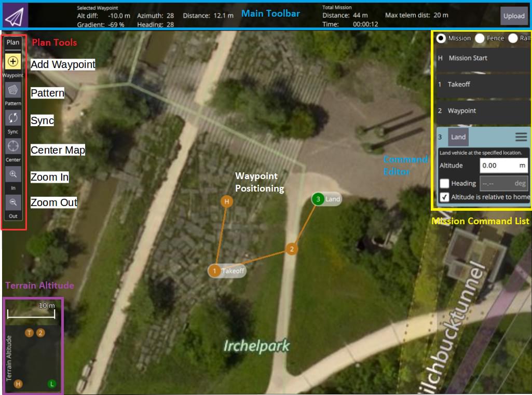Click the Center map icon
This screenshot has height=395, width=532.
coord(13,146)
